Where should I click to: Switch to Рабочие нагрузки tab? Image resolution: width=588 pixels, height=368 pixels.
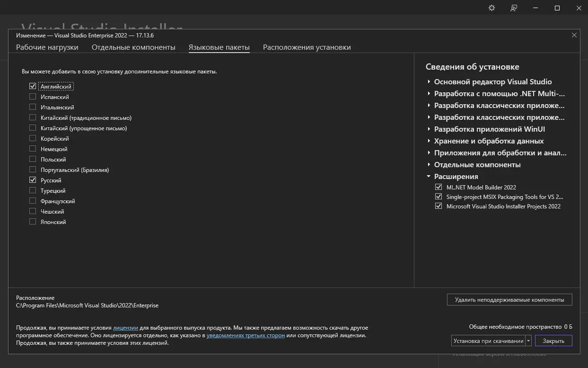[47, 47]
